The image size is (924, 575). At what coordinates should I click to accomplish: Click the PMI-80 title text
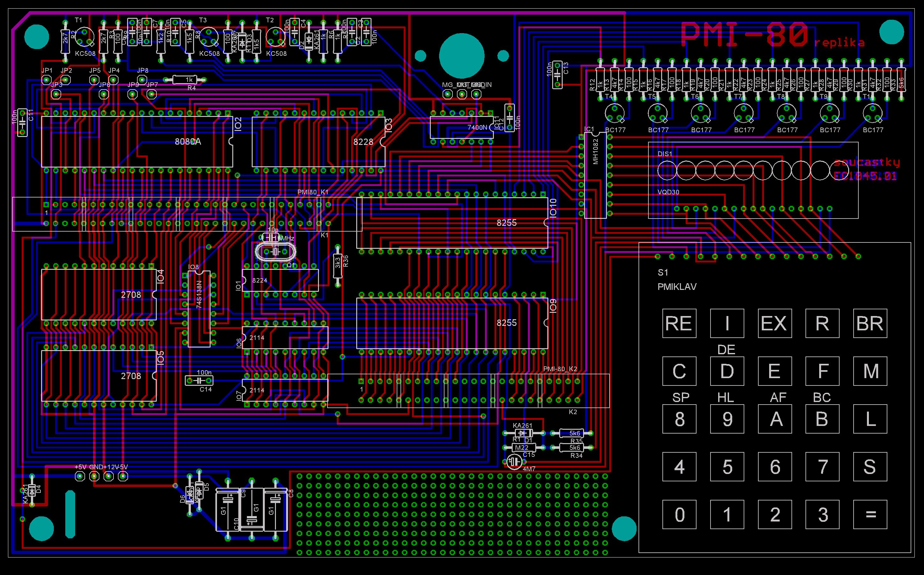click(x=744, y=34)
